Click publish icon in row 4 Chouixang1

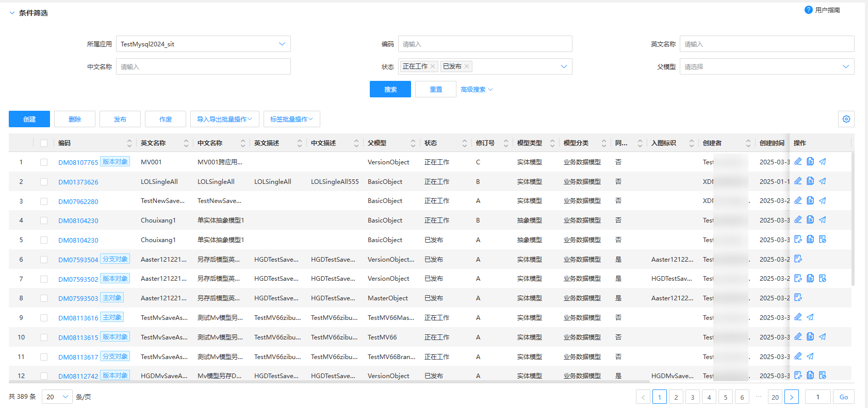click(823, 219)
